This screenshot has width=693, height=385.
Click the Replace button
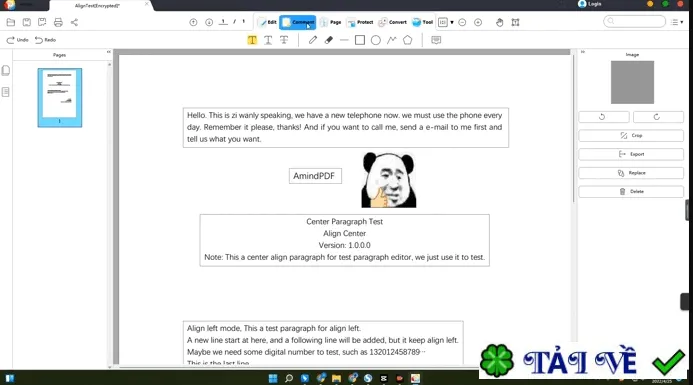pyautogui.click(x=631, y=173)
